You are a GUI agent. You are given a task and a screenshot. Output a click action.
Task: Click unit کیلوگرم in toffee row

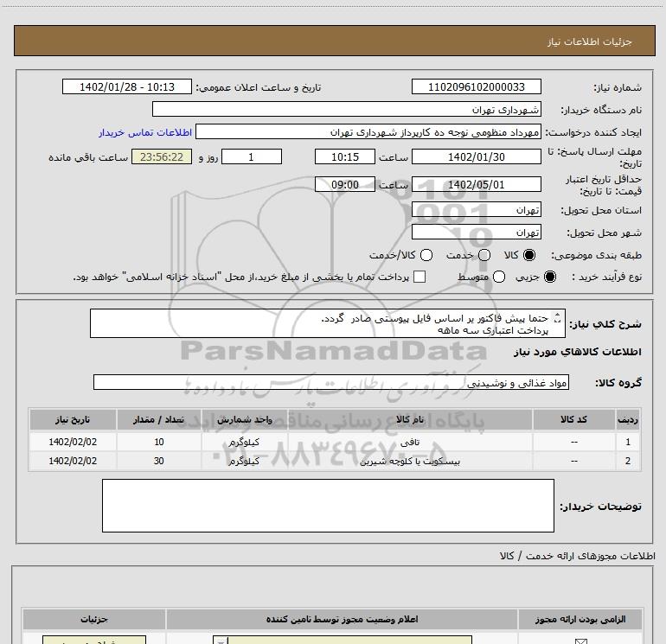coord(244,443)
